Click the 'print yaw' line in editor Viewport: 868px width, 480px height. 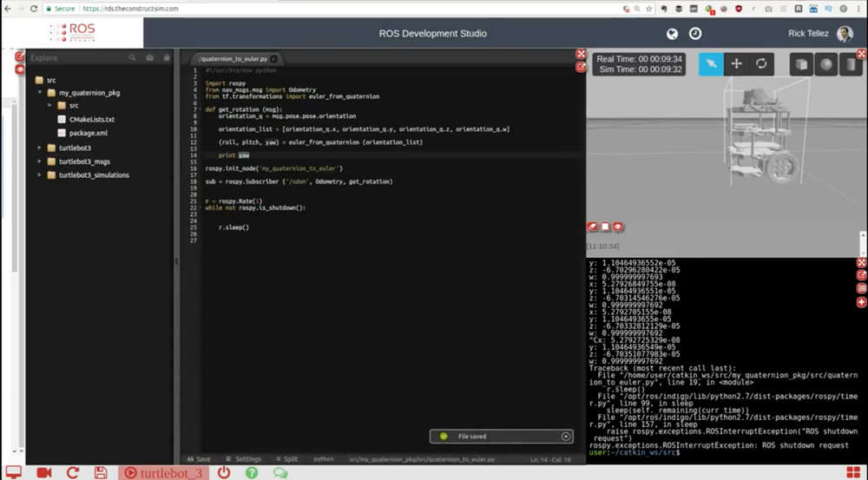click(x=233, y=155)
